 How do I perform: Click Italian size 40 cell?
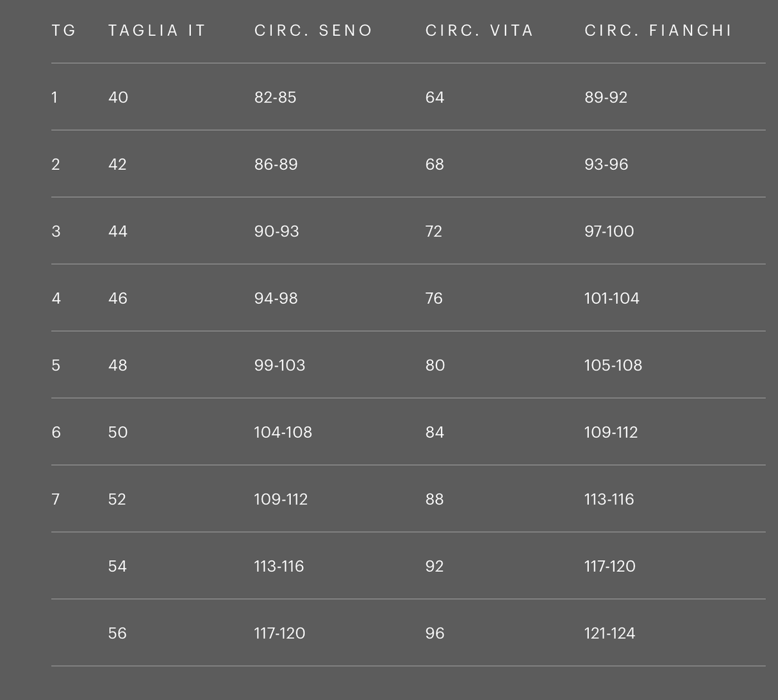coord(118,97)
